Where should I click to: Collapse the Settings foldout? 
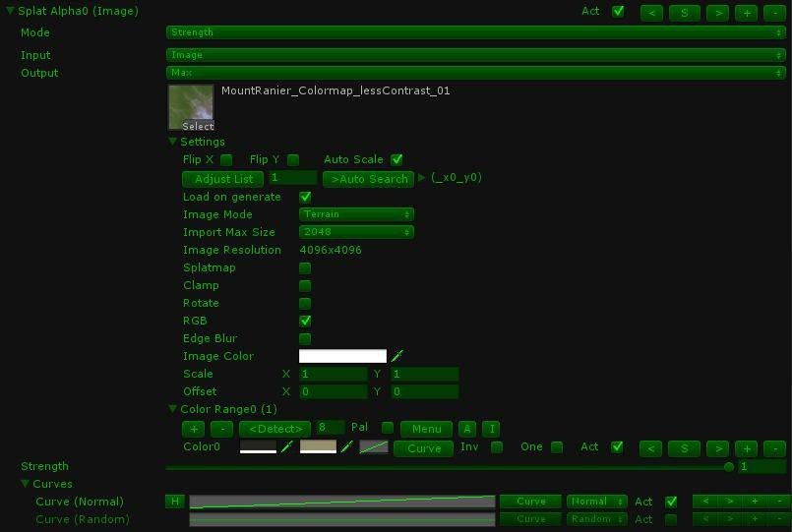coord(173,142)
